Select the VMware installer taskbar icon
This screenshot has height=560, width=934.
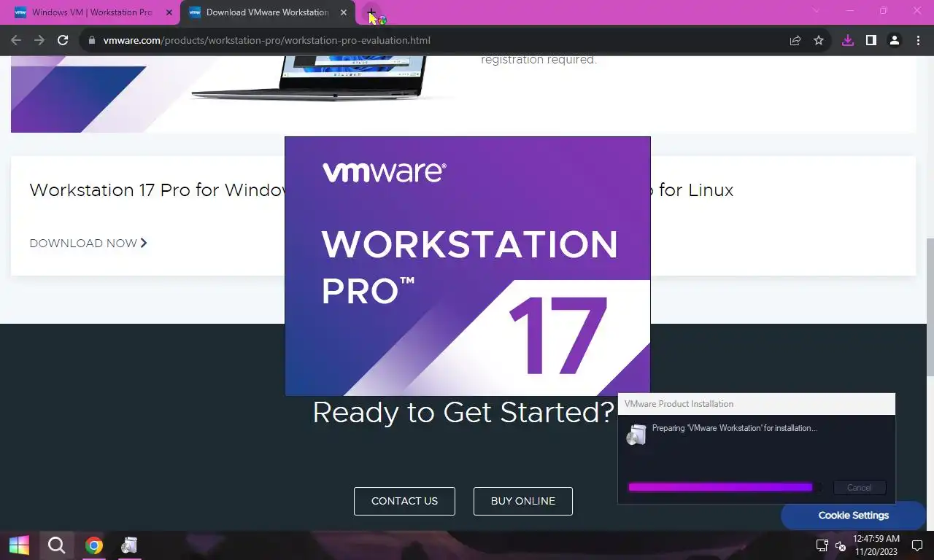129,545
